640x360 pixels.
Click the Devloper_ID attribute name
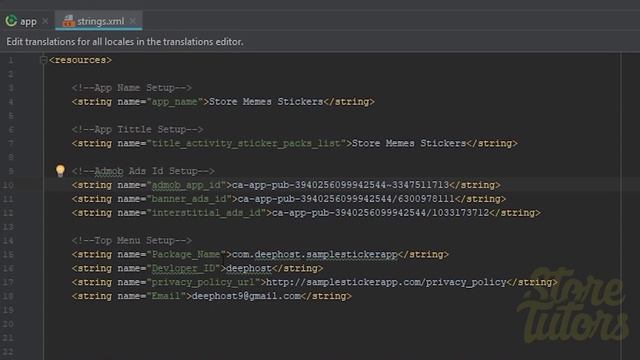tap(183, 268)
